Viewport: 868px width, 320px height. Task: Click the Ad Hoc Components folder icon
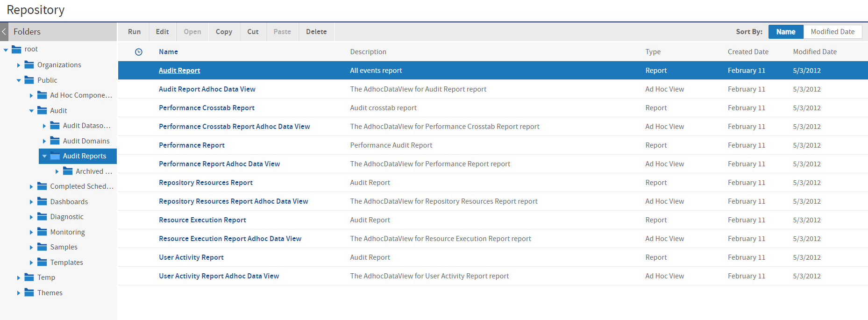point(42,95)
